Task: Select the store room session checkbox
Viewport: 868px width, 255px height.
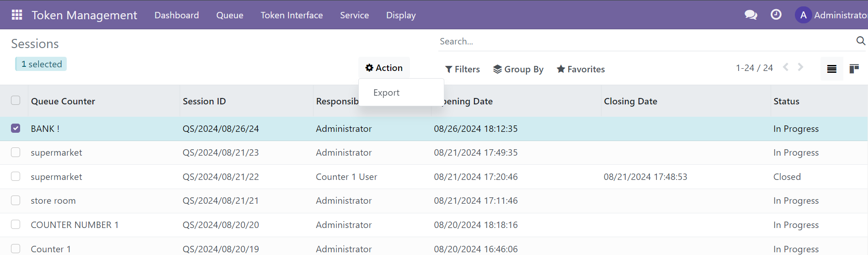Action: [x=16, y=201]
